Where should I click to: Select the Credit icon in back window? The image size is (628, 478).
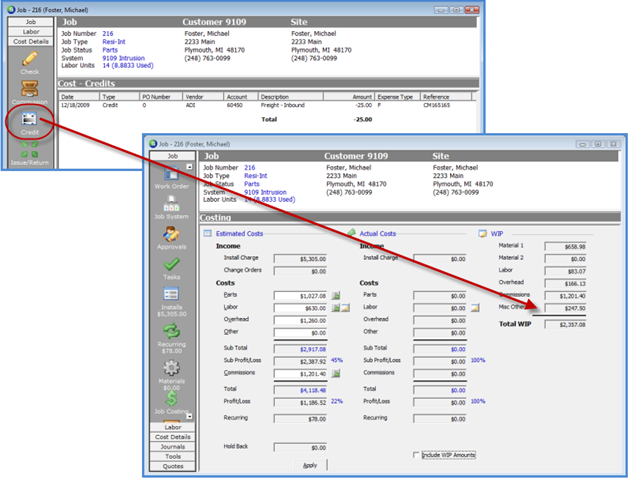click(29, 119)
